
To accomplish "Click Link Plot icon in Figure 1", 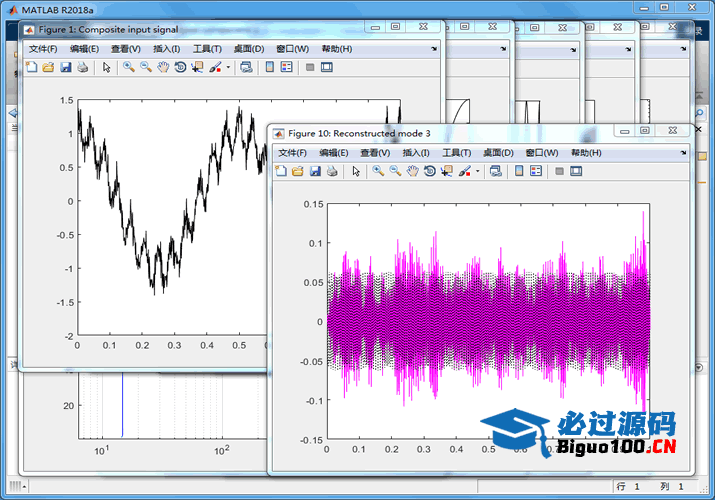I will tap(246, 67).
